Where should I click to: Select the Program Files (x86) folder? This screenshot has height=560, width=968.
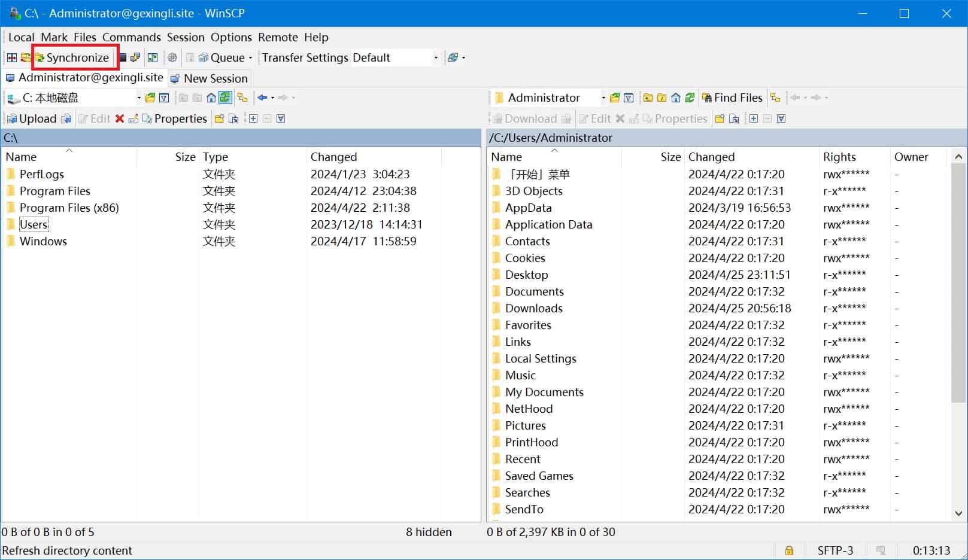69,208
